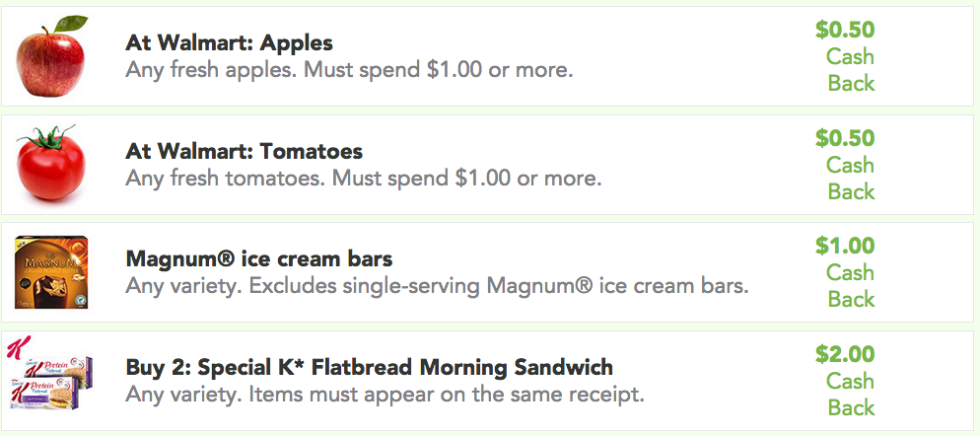Click the tomato product image
The image size is (980, 436).
click(x=50, y=163)
